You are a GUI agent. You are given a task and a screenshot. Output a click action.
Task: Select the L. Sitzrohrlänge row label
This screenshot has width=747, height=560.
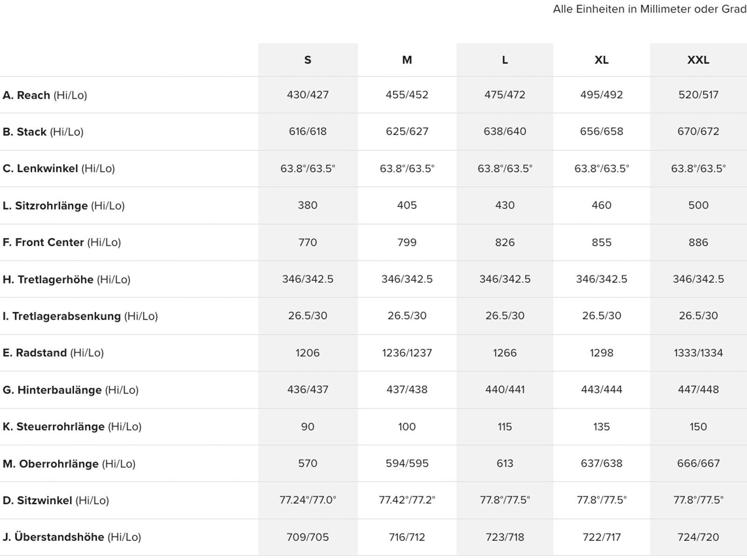[x=63, y=206]
